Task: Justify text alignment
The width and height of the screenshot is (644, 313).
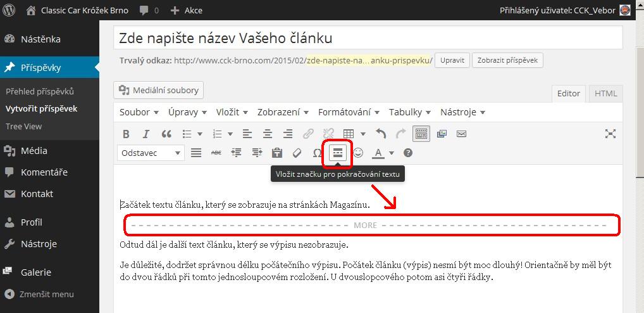Action: 196,153
